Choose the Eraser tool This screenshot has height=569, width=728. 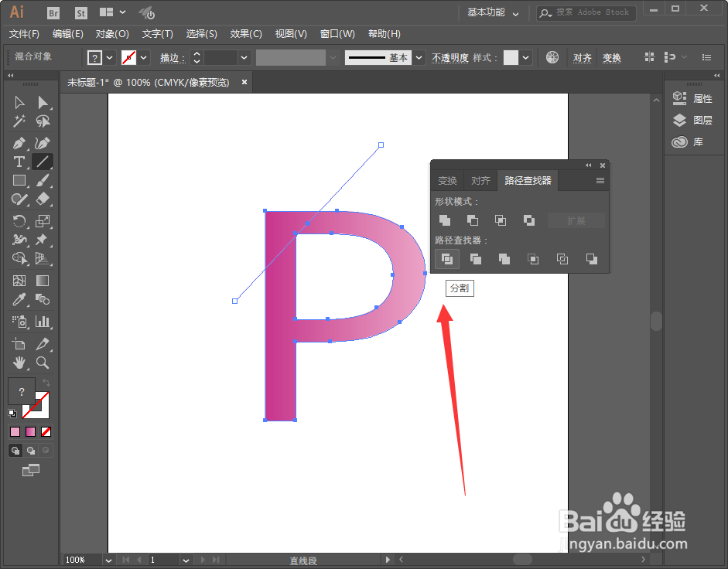click(x=43, y=199)
